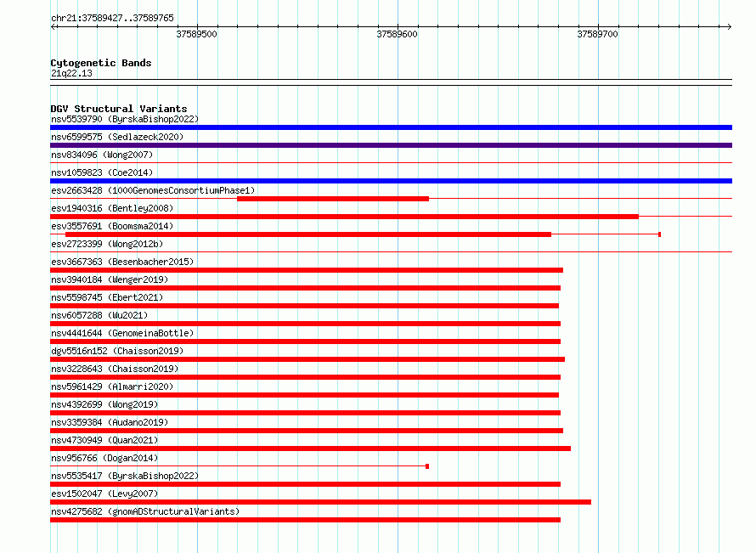Screen dimensions: 756x553
Task: Click the ruler's right arrow end
Action: (x=729, y=27)
